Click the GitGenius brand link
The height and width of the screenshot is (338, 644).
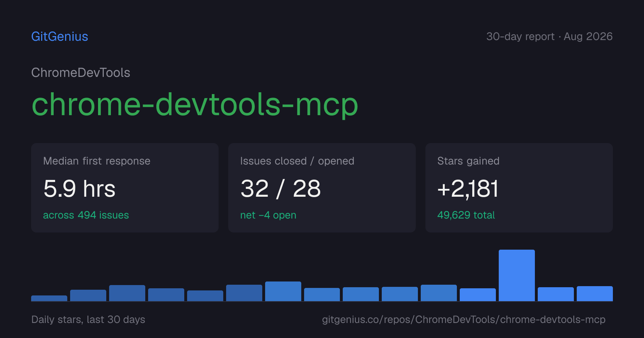click(x=60, y=36)
